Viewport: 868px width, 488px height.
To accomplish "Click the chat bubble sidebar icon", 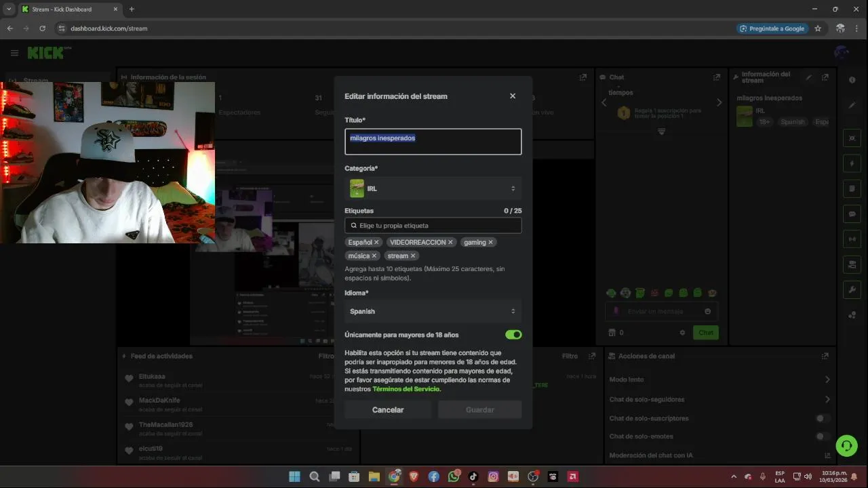I will pos(852,213).
